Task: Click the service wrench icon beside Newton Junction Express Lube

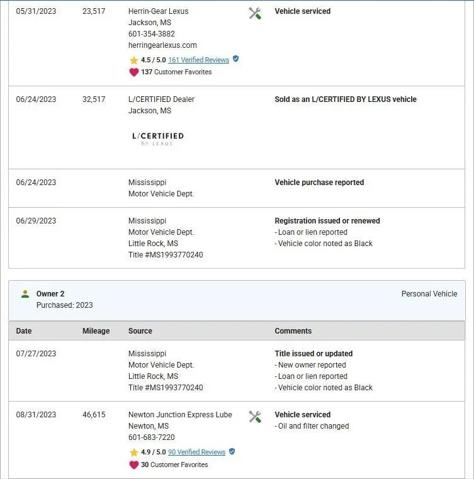Action: [255, 417]
